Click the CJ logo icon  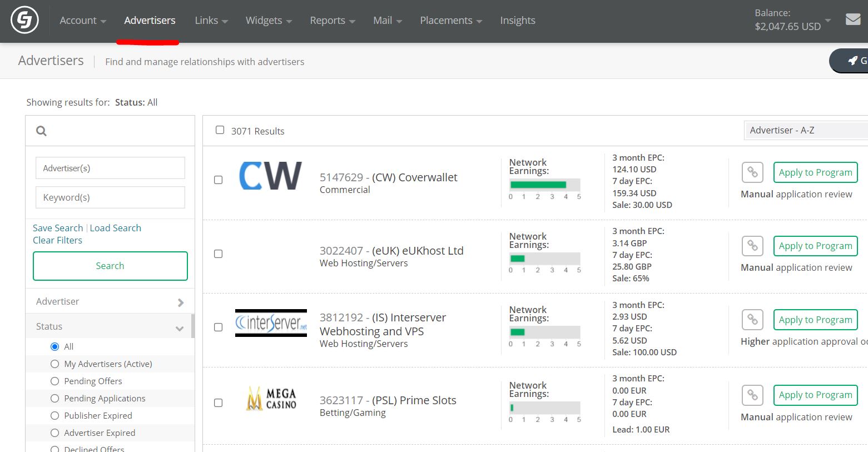(24, 21)
